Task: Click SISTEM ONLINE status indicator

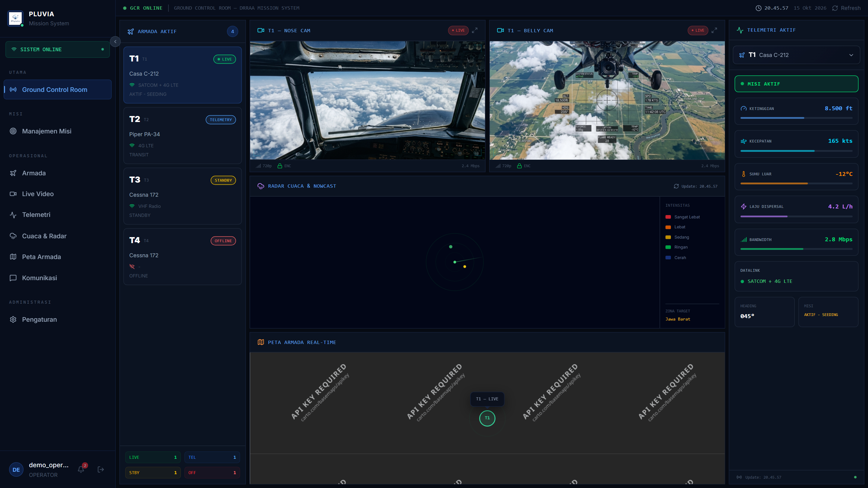Action: [x=58, y=49]
